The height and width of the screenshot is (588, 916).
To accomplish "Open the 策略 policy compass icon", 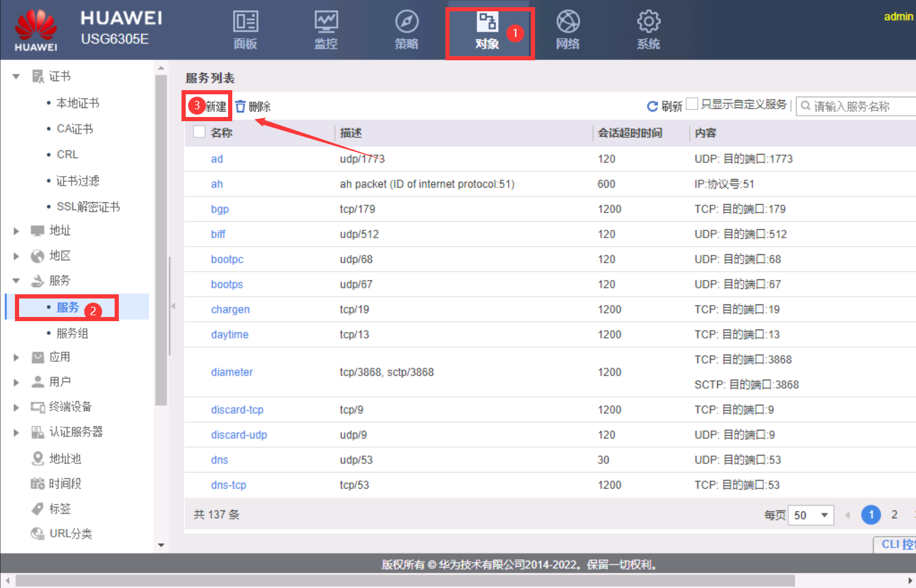I will click(407, 22).
